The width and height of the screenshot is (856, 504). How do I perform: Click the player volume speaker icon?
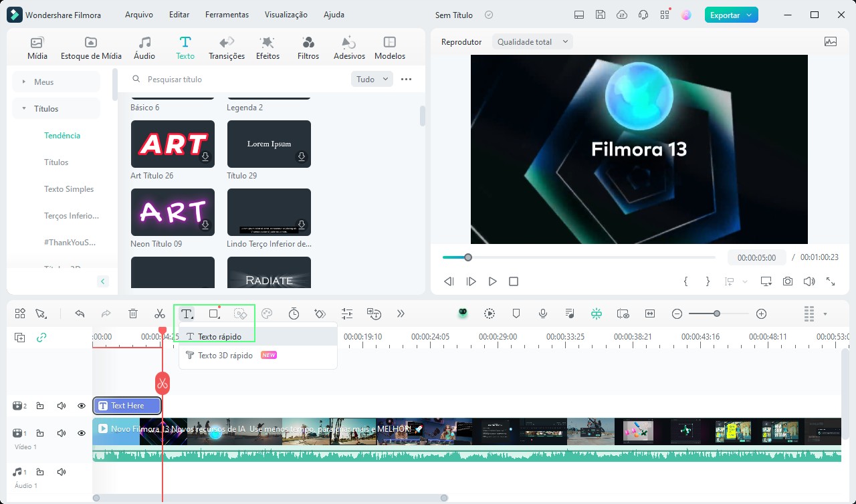click(809, 281)
